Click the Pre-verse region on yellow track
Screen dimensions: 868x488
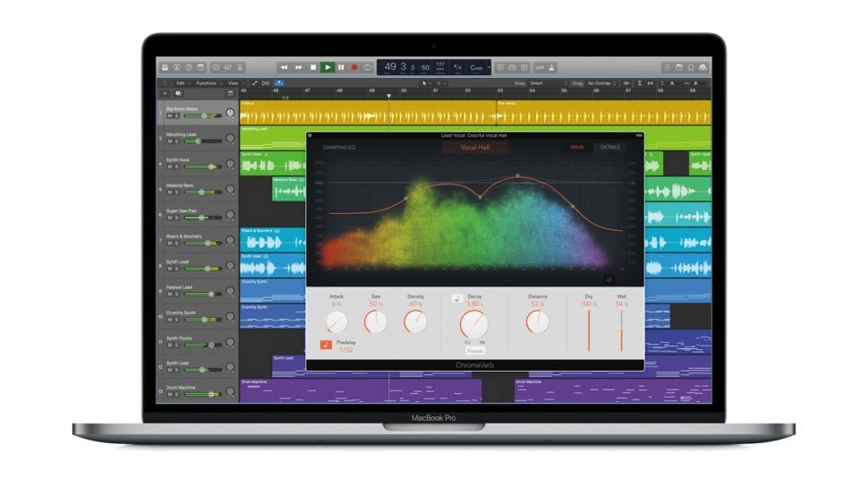[x=603, y=113]
